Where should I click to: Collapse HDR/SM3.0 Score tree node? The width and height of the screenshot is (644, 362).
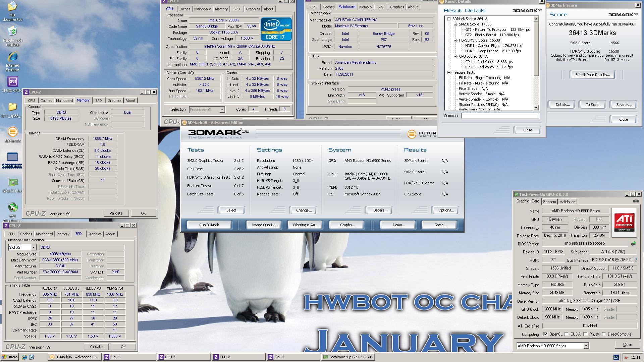pyautogui.click(x=455, y=40)
